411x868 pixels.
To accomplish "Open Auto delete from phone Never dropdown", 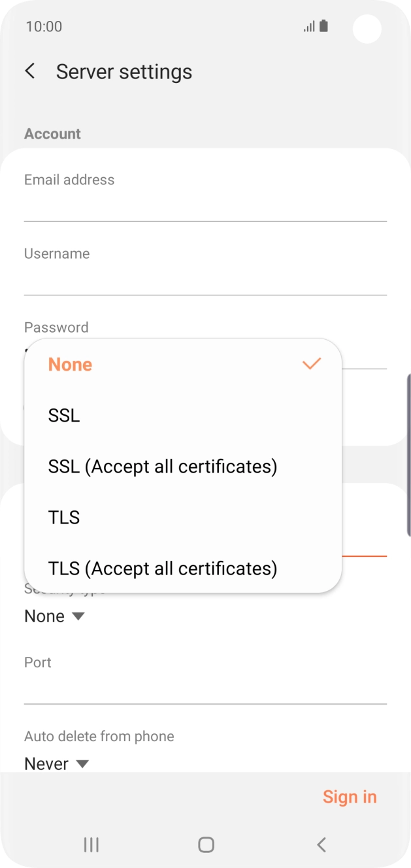I will click(x=56, y=763).
